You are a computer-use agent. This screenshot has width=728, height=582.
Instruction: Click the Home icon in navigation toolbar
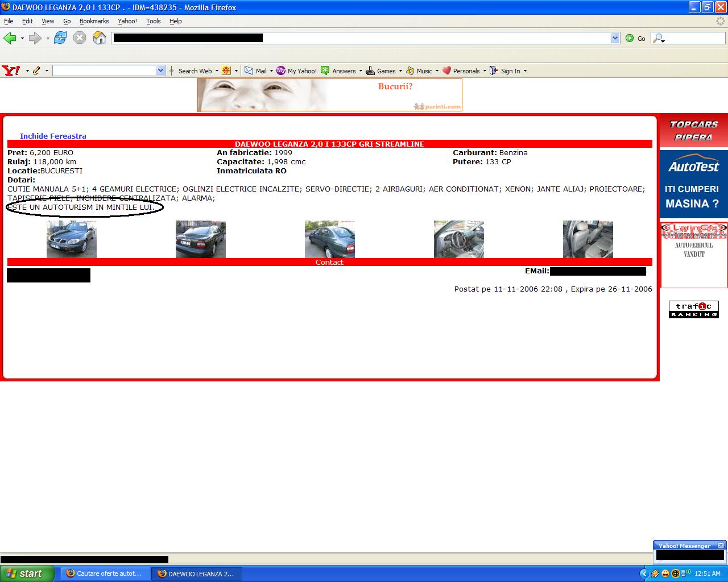coord(100,38)
